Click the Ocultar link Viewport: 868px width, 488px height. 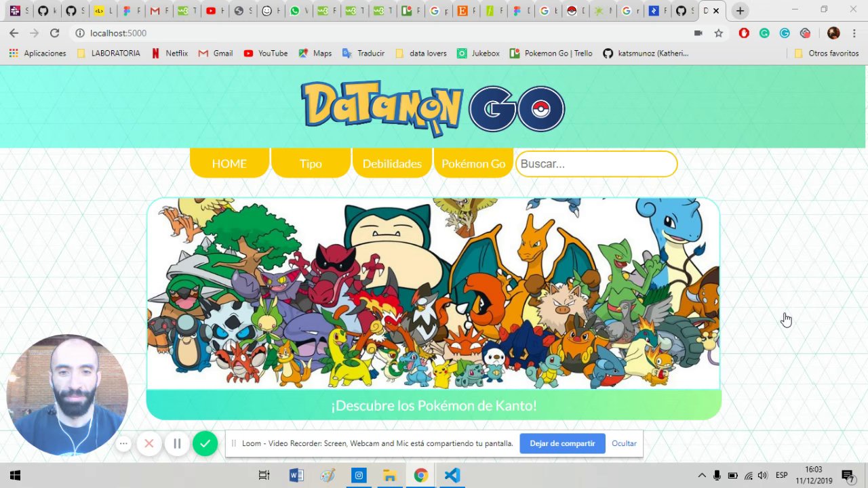click(x=624, y=443)
